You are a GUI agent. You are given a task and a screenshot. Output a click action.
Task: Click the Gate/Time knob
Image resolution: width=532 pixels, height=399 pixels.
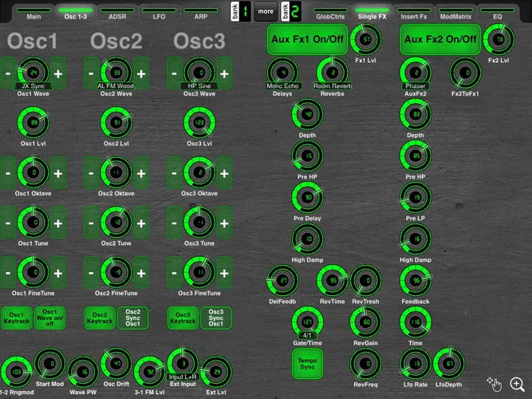[x=307, y=322]
